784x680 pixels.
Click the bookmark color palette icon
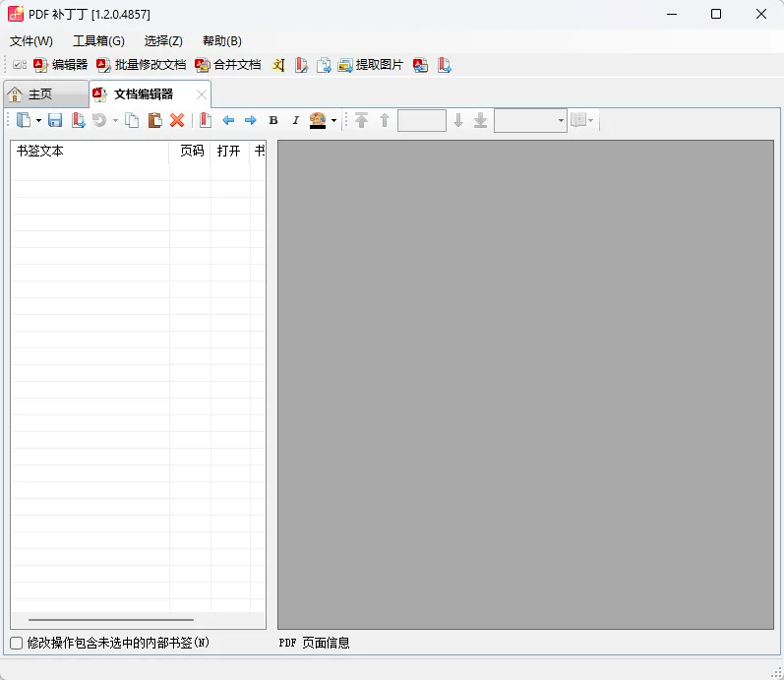pos(318,120)
